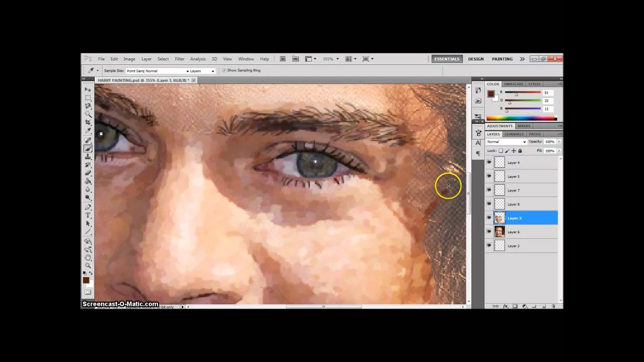Viewport: 644px width, 362px height.
Task: Select the Rectangular Marquee tool
Action: (x=88, y=98)
